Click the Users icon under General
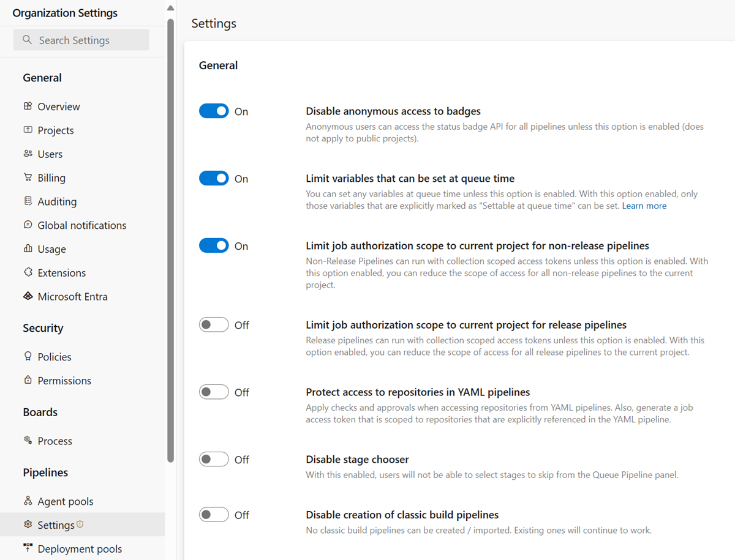This screenshot has height=560, width=735. 28,154
